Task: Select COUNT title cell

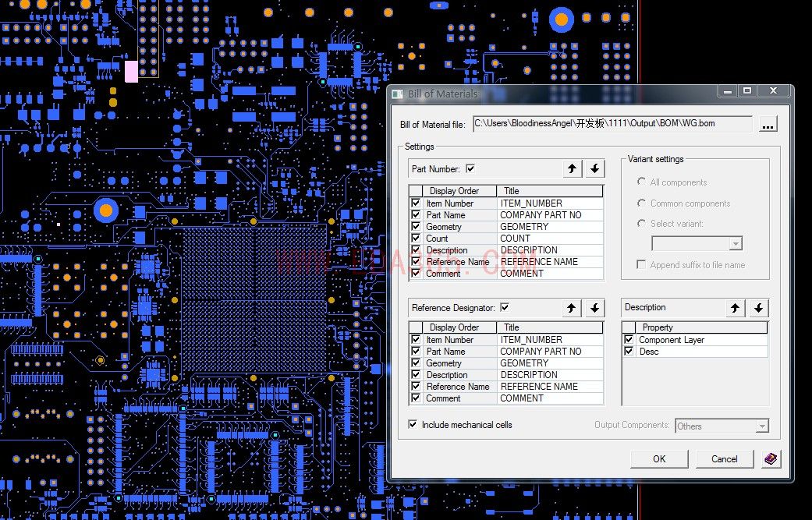Action: (551, 239)
